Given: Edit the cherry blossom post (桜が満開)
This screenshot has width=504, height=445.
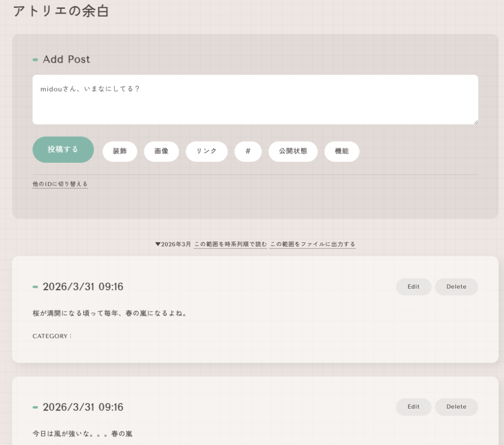Looking at the screenshot, I should tap(413, 287).
